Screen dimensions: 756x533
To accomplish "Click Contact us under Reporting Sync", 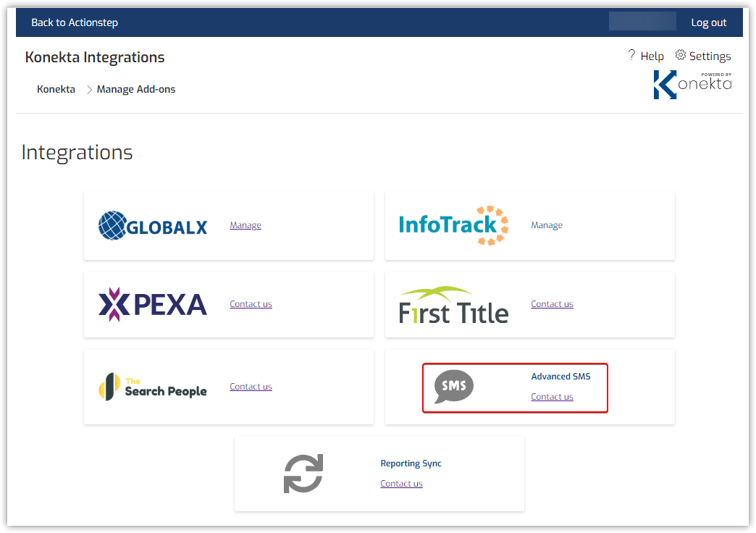I will (401, 483).
